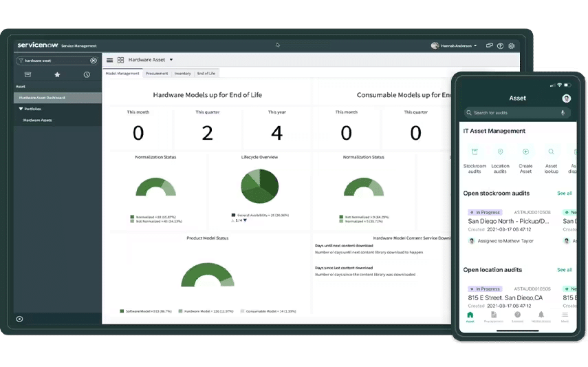
Task: Open Location audits in mobile app
Action: [500, 160]
